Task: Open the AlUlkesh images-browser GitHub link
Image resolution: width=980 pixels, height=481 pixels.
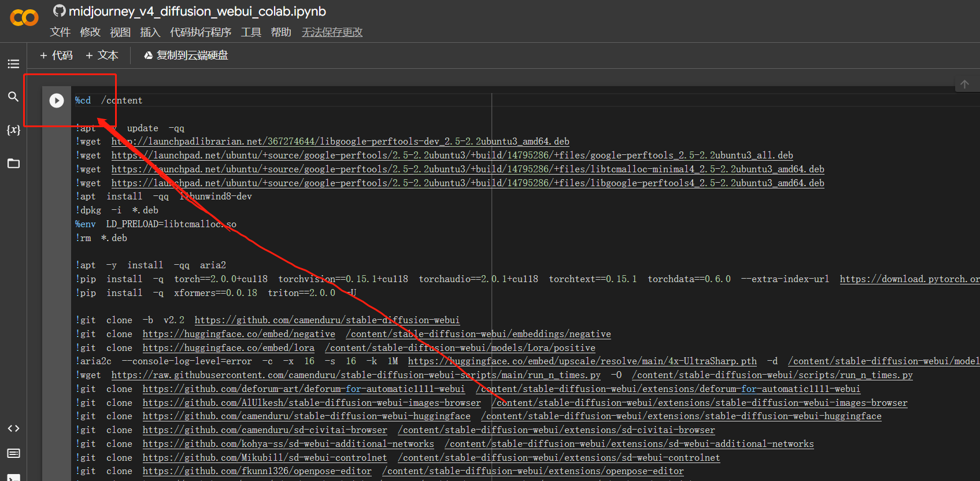Action: tap(312, 403)
